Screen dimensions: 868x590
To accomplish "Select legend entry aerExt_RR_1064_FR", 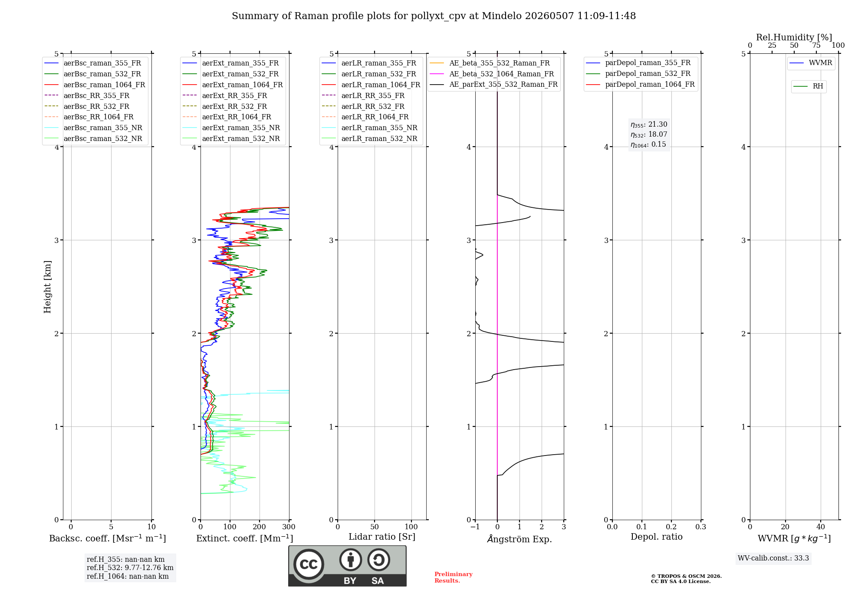I will 227,117.
